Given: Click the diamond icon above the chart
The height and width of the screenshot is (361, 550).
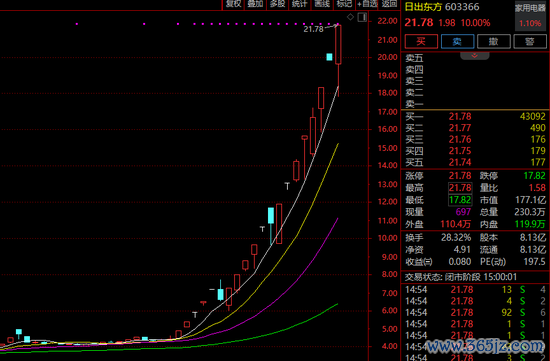Looking at the screenshot, I should tap(350, 17).
